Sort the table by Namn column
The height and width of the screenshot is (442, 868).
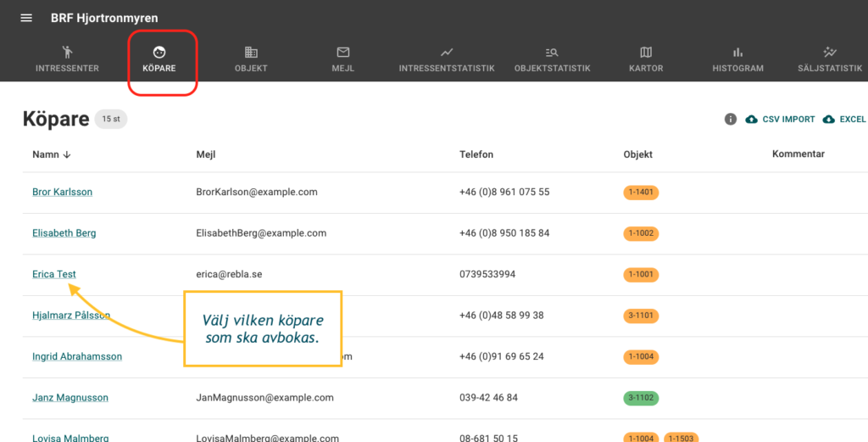click(51, 154)
